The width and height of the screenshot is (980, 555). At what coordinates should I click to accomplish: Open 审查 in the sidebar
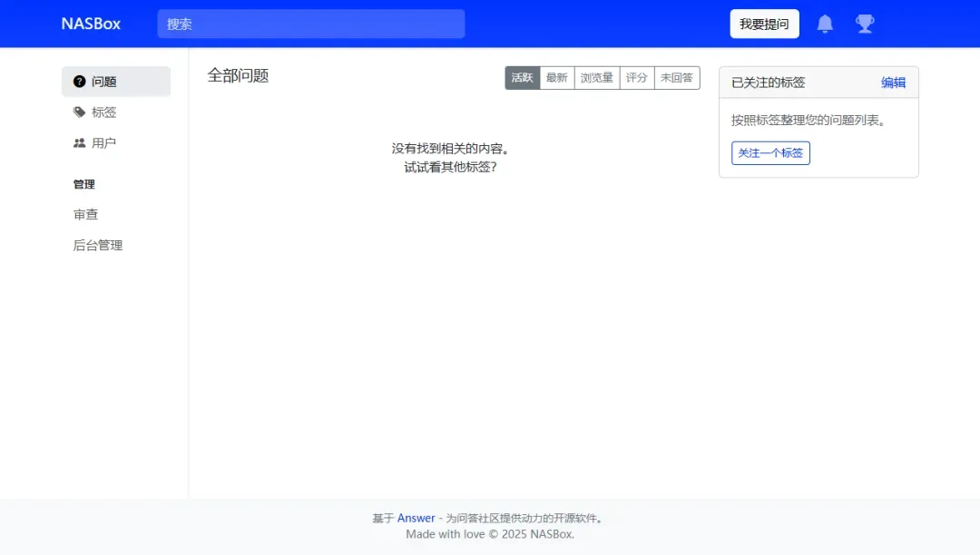coord(86,215)
